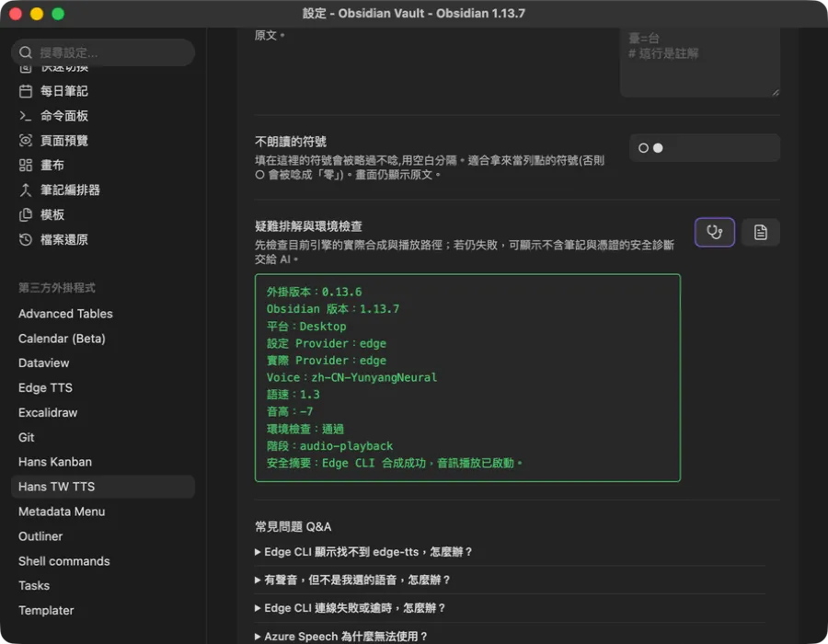This screenshot has height=644, width=828.
Task: Expand the '有聲音，但不是我選的語音' question
Action: 352,581
